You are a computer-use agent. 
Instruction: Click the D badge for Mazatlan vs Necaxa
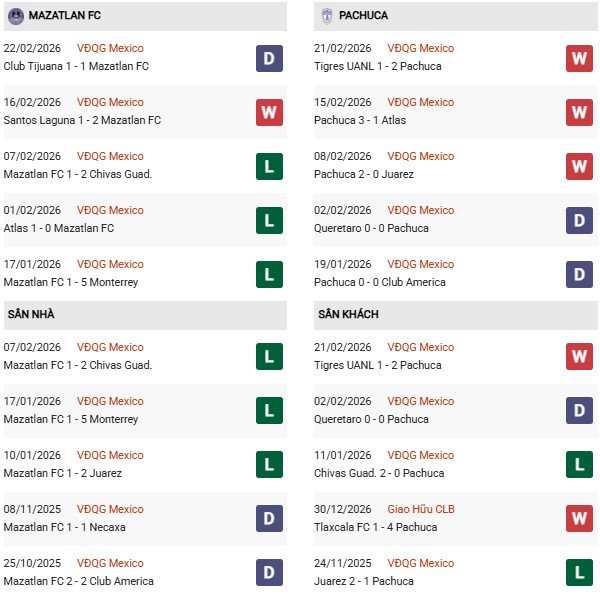point(269,519)
